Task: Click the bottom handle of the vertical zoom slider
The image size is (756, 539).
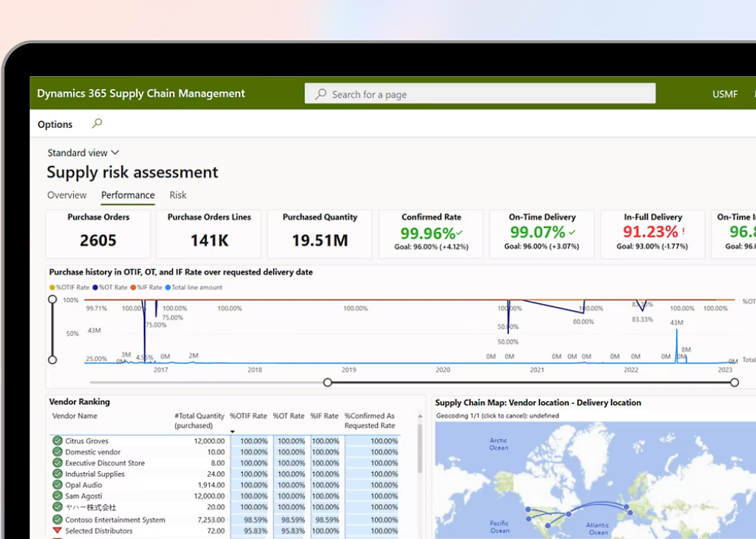Action: (52, 360)
